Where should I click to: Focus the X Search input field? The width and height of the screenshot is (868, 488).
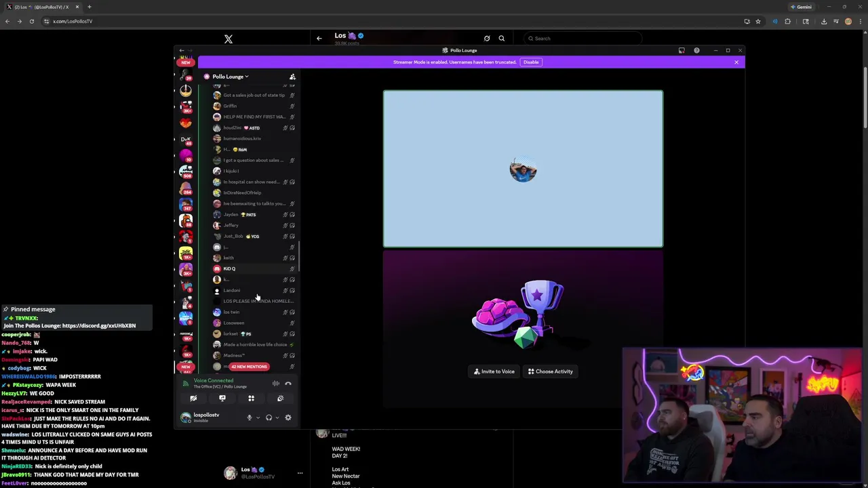tap(583, 39)
